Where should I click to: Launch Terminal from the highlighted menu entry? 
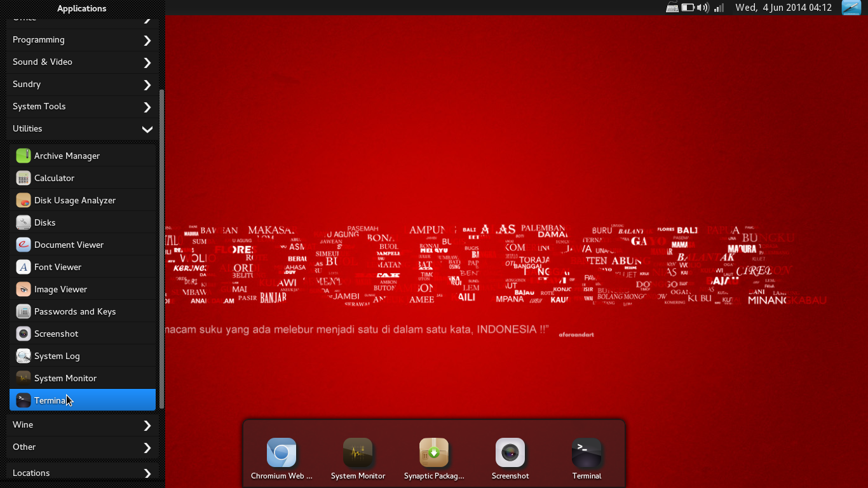[x=81, y=400]
